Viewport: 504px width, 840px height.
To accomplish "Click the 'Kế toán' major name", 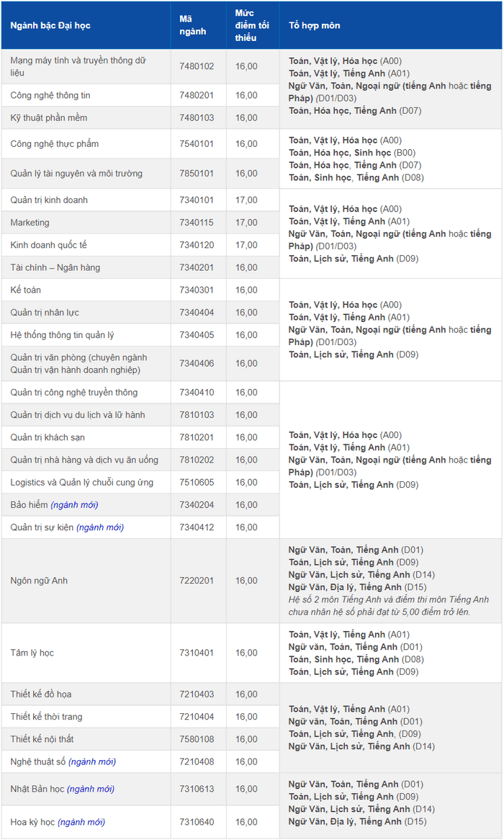I will point(26,290).
